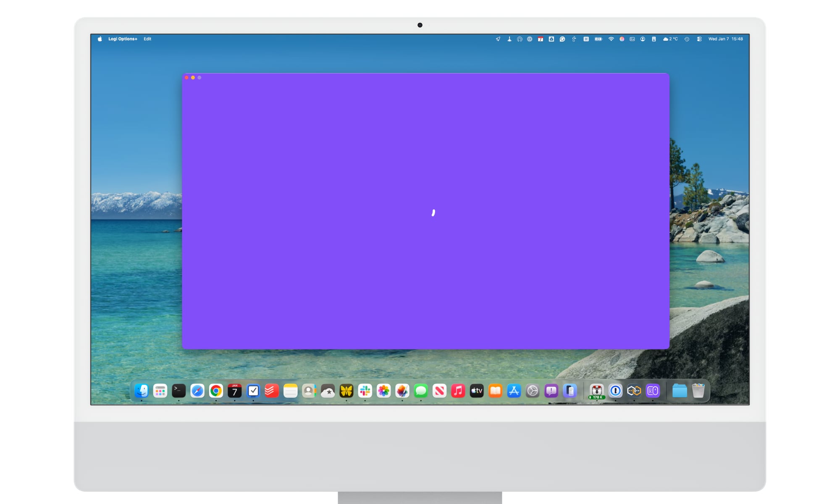840x504 pixels.
Task: Click the battery icon in the menu bar
Action: click(x=597, y=39)
